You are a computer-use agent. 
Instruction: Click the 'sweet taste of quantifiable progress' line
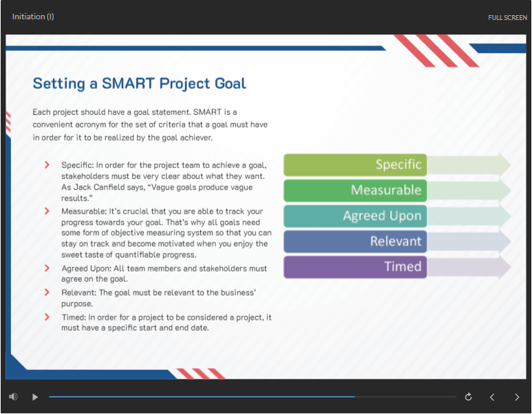pos(129,255)
